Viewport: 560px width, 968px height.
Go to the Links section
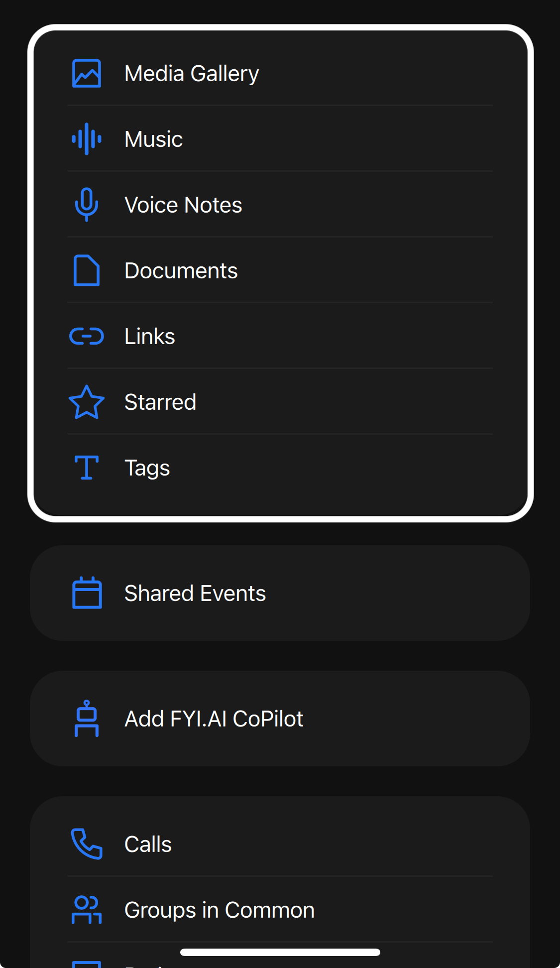coord(280,336)
